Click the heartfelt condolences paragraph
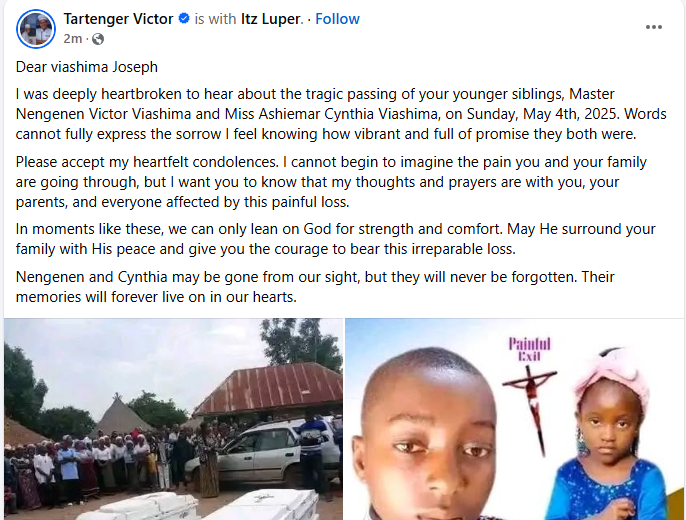Screen dimensions: 686x520 tap(331, 182)
